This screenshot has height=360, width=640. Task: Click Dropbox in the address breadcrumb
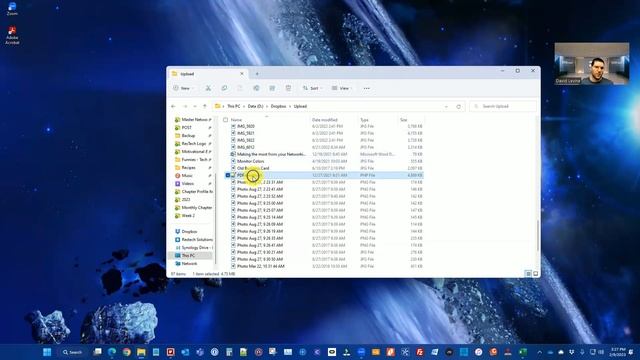[x=278, y=106]
